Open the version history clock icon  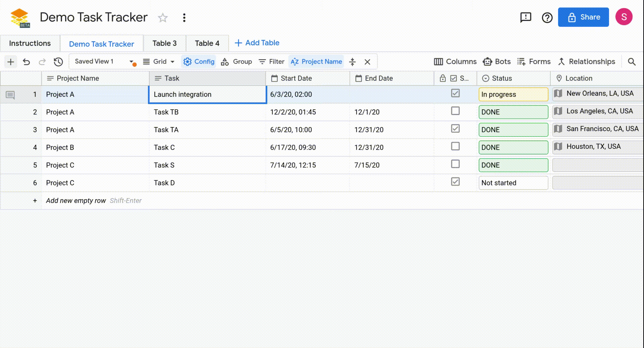click(58, 62)
